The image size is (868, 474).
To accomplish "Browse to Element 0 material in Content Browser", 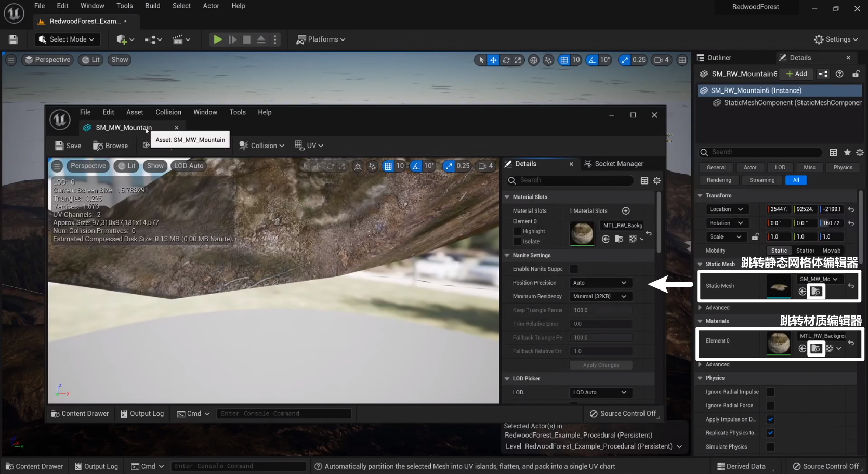I will coord(816,349).
